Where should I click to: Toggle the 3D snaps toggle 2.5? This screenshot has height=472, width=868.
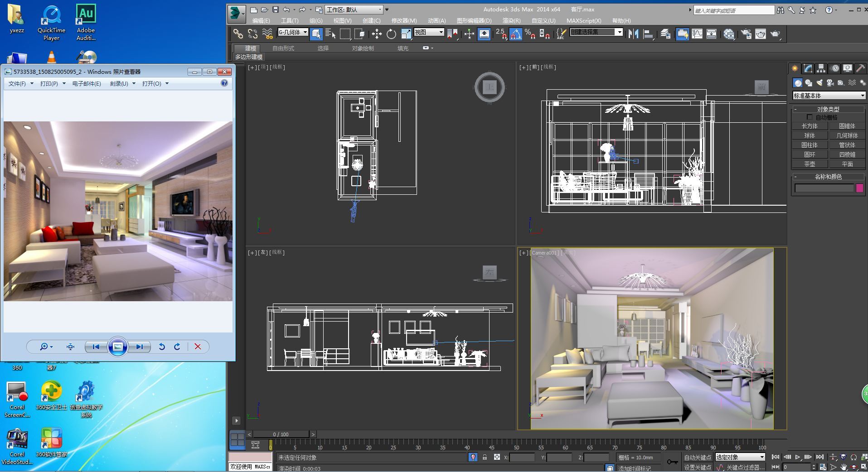pyautogui.click(x=501, y=34)
